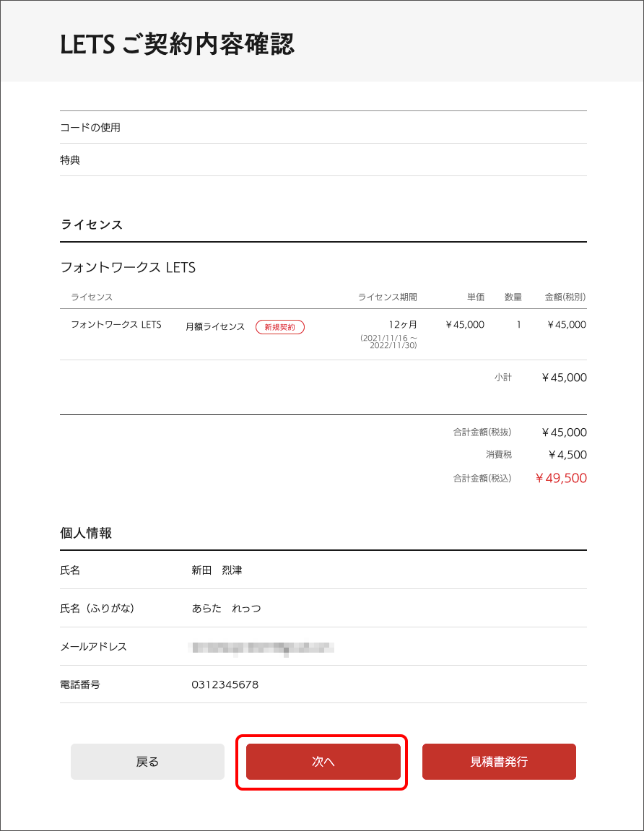
Task: Click the 12ヶ月 license period text
Action: 403,325
